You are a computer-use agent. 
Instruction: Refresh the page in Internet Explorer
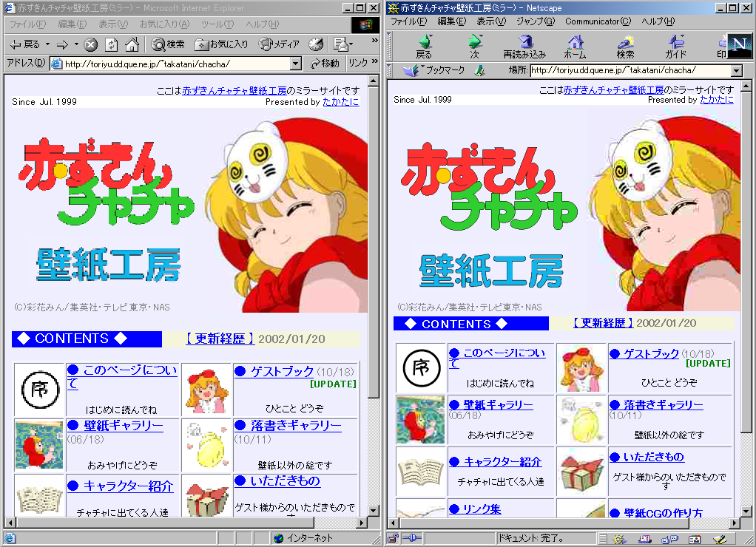(112, 45)
